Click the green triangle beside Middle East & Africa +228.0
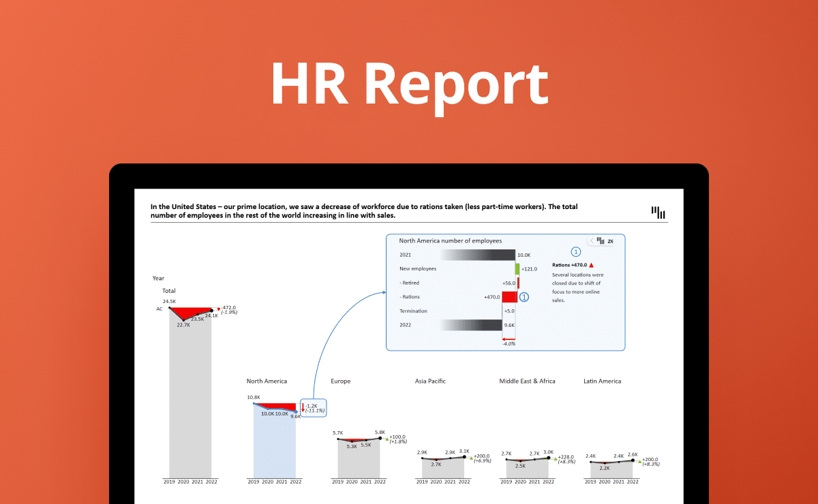Screen dimensions: 818x504 pyautogui.click(x=556, y=459)
